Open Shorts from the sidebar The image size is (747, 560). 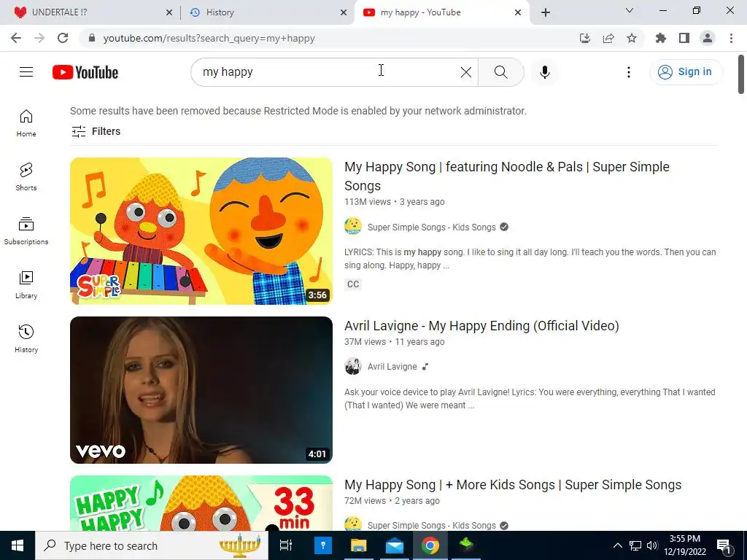(26, 177)
